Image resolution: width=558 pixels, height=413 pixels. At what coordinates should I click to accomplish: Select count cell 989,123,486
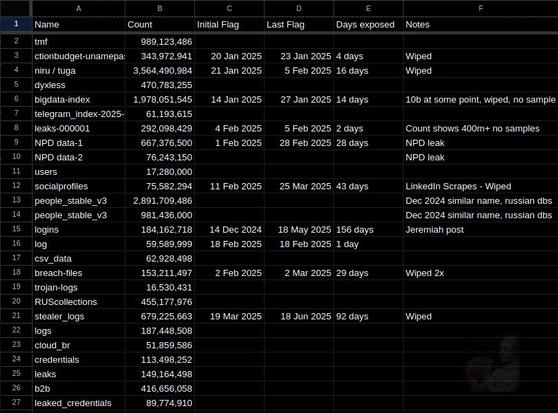160,42
